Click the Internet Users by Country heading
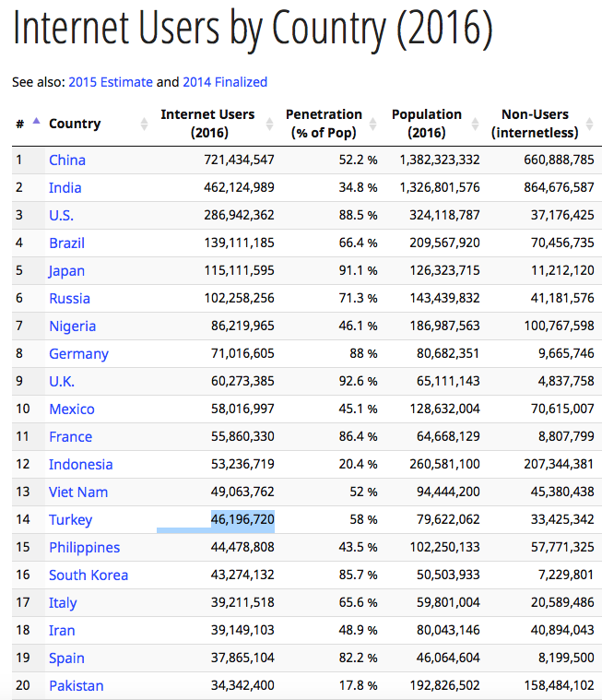This screenshot has height=700, width=602. [252, 30]
